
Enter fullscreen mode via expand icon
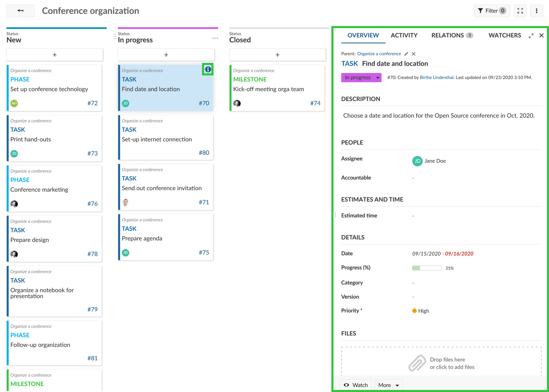[x=520, y=11]
